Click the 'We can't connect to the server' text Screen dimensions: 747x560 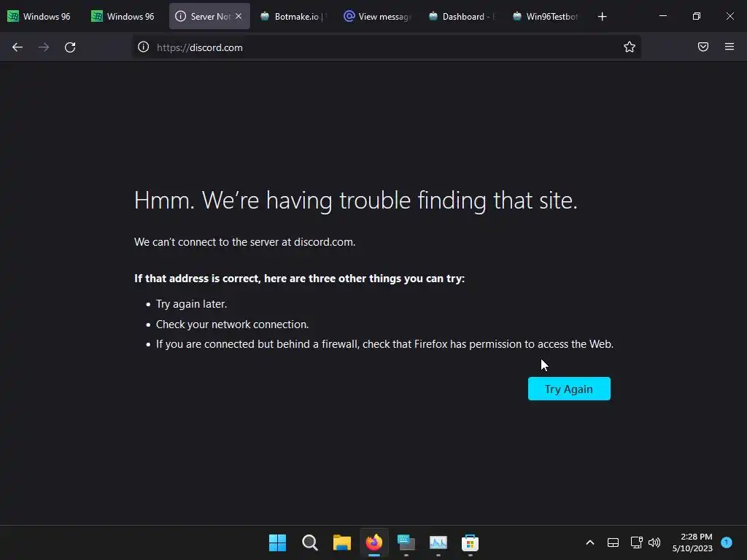point(245,242)
